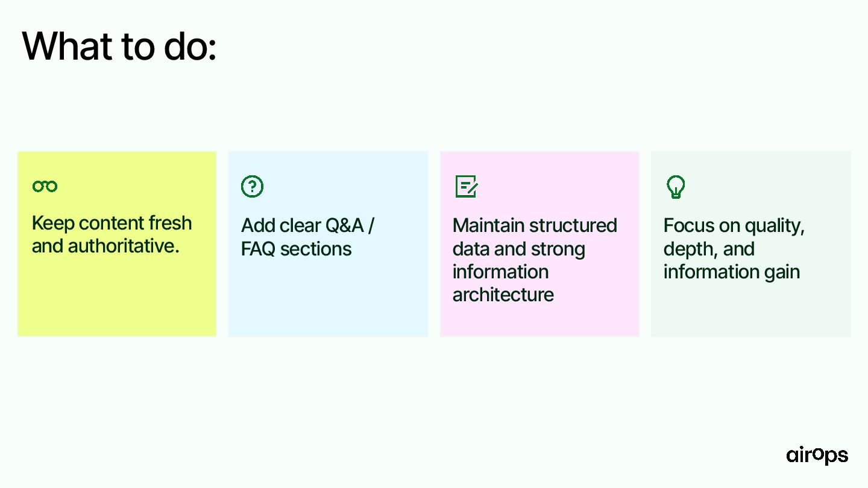Select the document edit pencil icon
Image resolution: width=868 pixels, height=488 pixels.
click(466, 186)
